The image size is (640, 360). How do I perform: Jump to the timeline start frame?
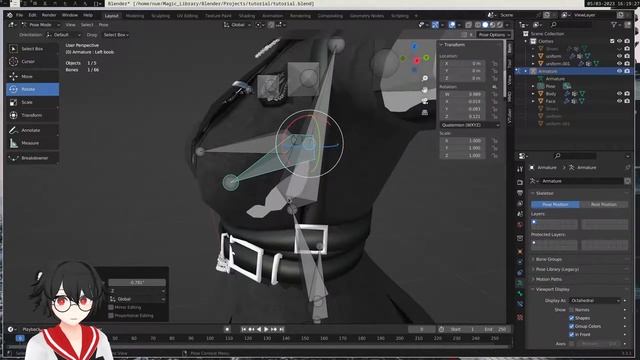pos(244,329)
